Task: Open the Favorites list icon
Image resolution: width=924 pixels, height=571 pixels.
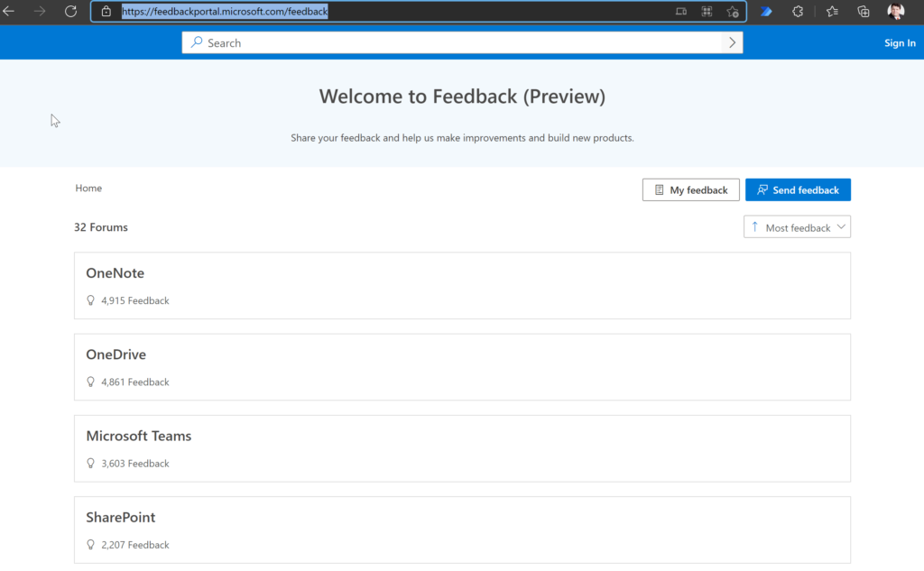Action: click(832, 11)
